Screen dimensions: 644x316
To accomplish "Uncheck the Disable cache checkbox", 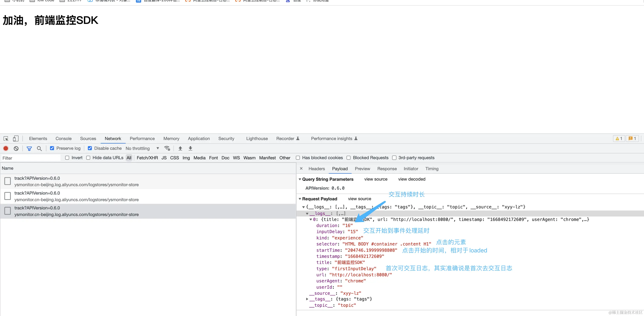I will pos(90,148).
